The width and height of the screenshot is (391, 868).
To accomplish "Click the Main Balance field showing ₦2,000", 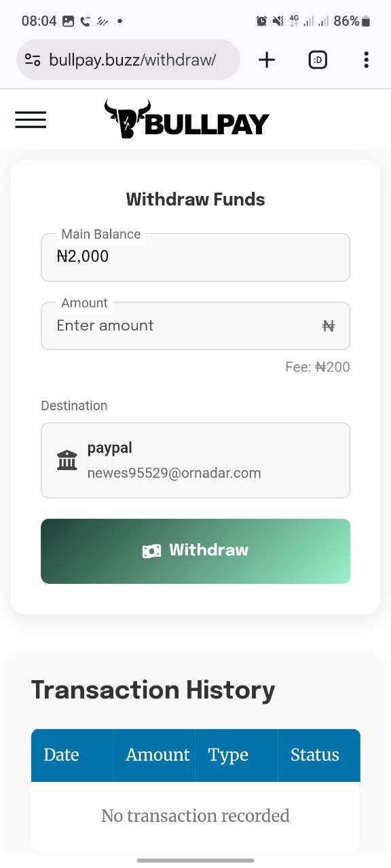I will [195, 257].
